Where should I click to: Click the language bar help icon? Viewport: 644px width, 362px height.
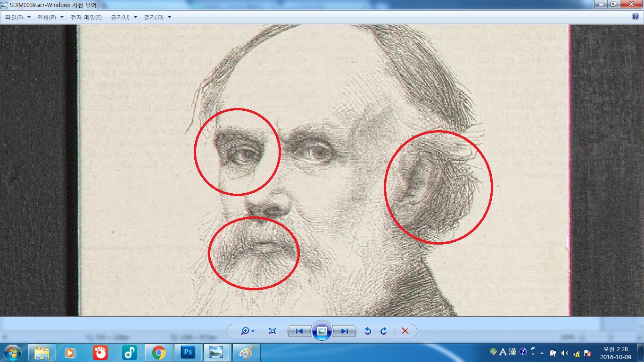coord(523,352)
